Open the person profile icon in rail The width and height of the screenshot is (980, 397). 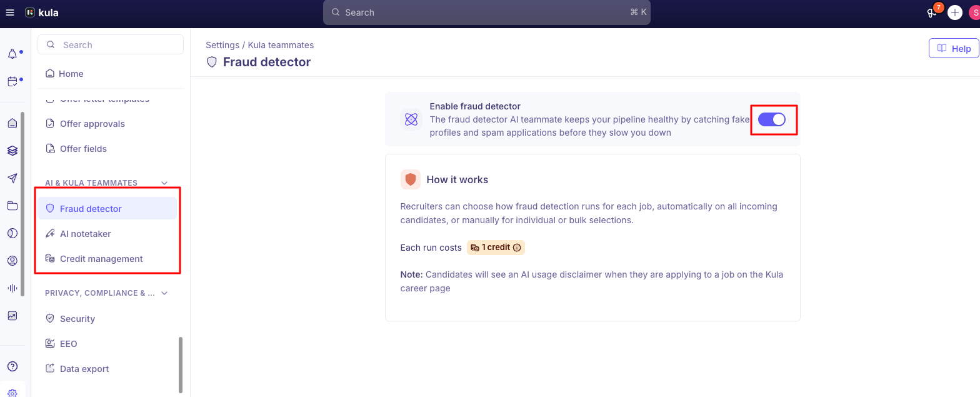click(12, 261)
